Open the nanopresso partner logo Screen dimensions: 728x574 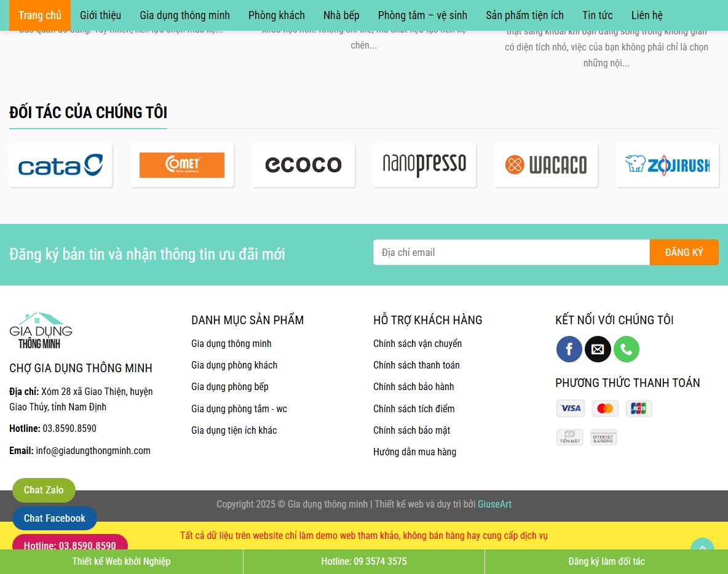point(424,165)
